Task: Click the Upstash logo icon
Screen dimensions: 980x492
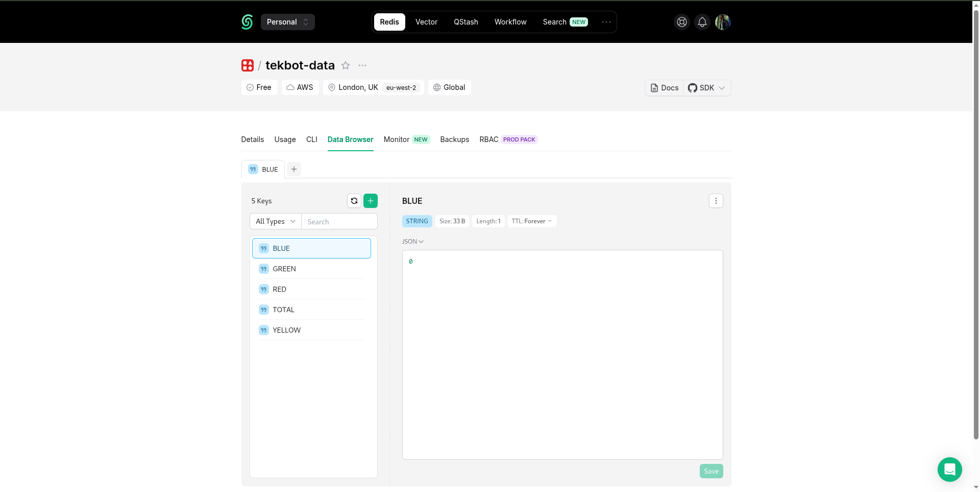Action: pyautogui.click(x=247, y=22)
